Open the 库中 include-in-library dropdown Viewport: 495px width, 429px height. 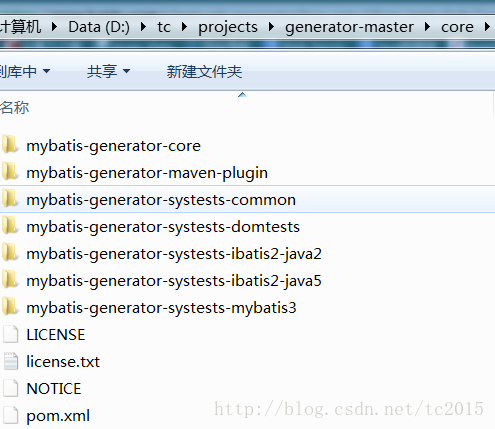point(25,71)
